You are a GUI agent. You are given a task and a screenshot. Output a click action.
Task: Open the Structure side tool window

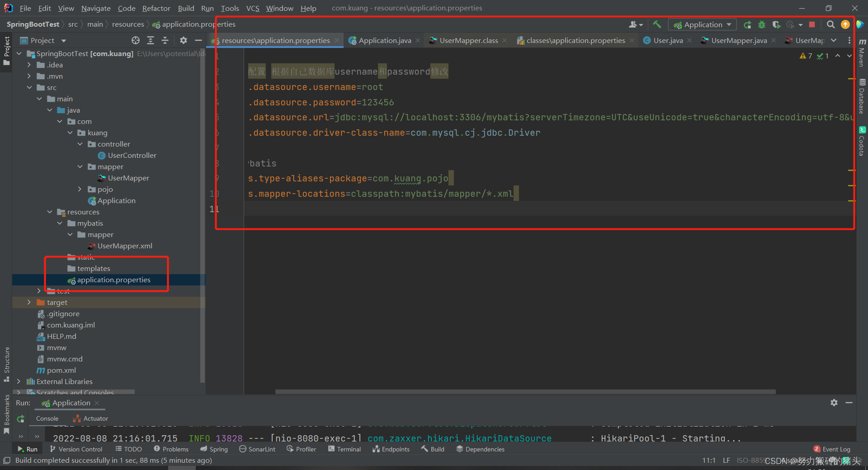pyautogui.click(x=6, y=364)
